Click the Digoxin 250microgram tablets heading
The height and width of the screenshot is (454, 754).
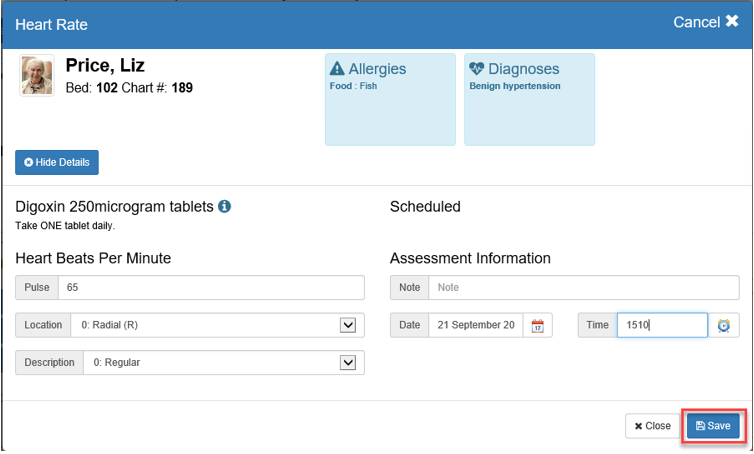(x=114, y=207)
